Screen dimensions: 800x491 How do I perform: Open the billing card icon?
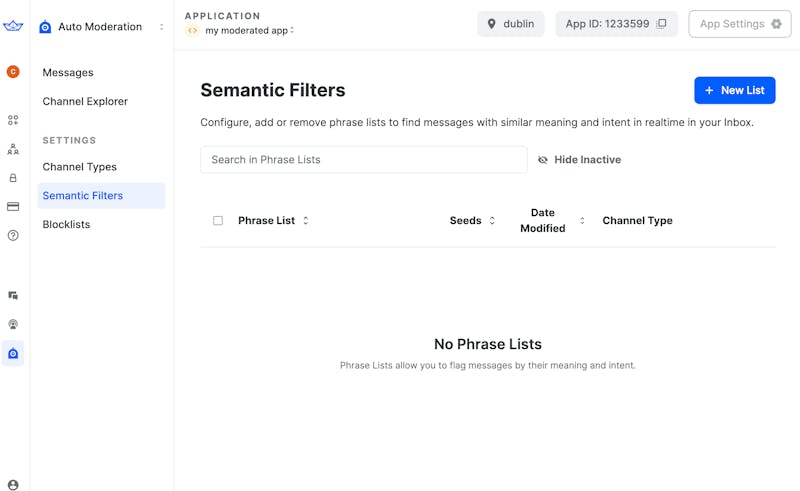point(13,207)
